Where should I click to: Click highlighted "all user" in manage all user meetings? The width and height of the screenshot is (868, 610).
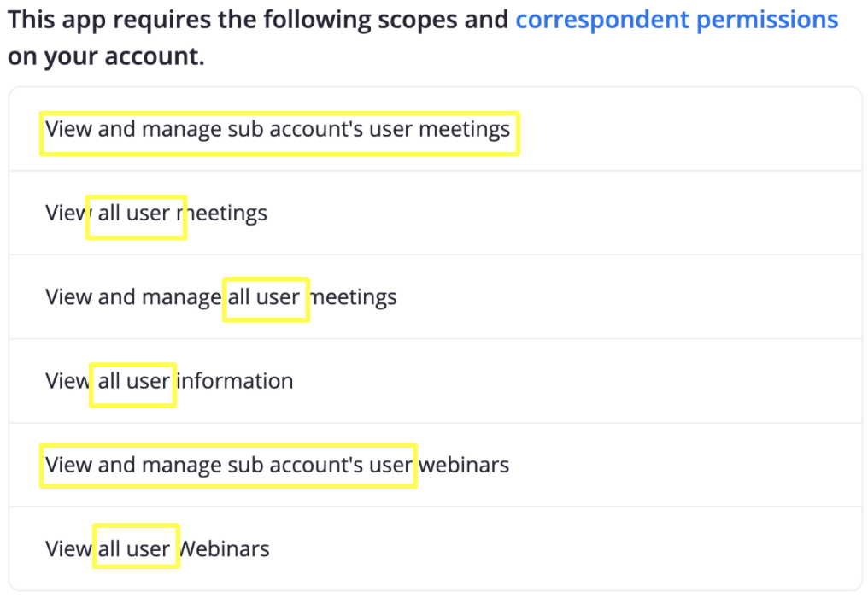pos(266,299)
